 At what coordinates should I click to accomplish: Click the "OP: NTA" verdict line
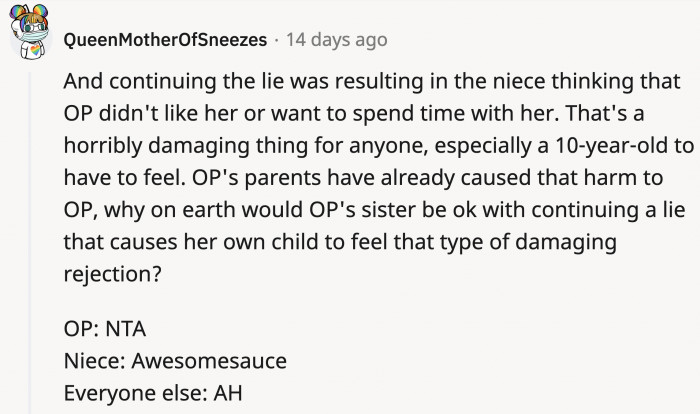pos(104,329)
